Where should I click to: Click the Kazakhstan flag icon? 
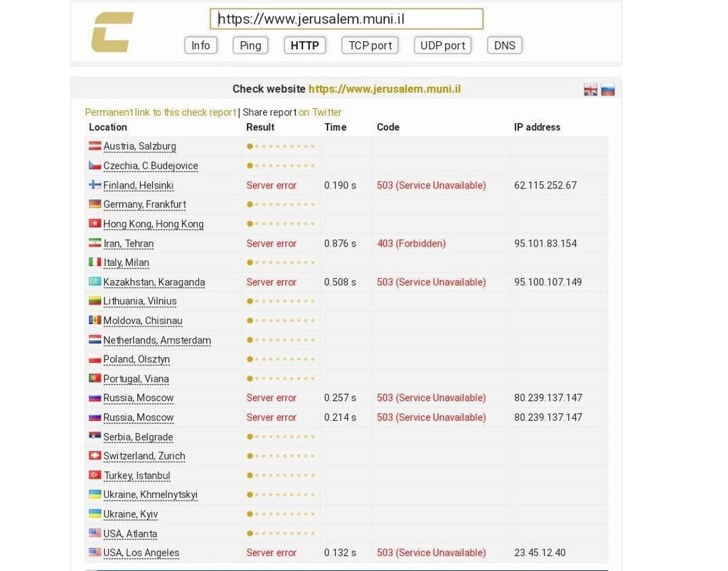95,282
